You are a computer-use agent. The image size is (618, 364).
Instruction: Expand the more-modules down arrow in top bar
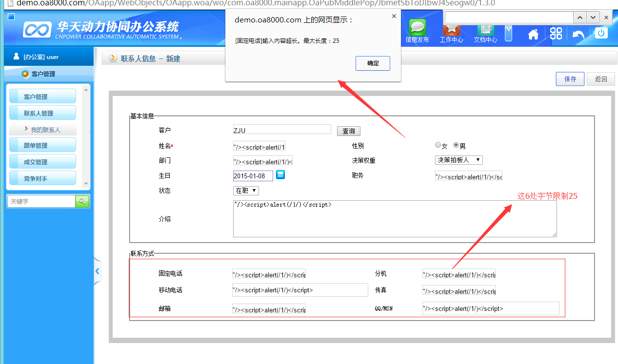coord(509,33)
